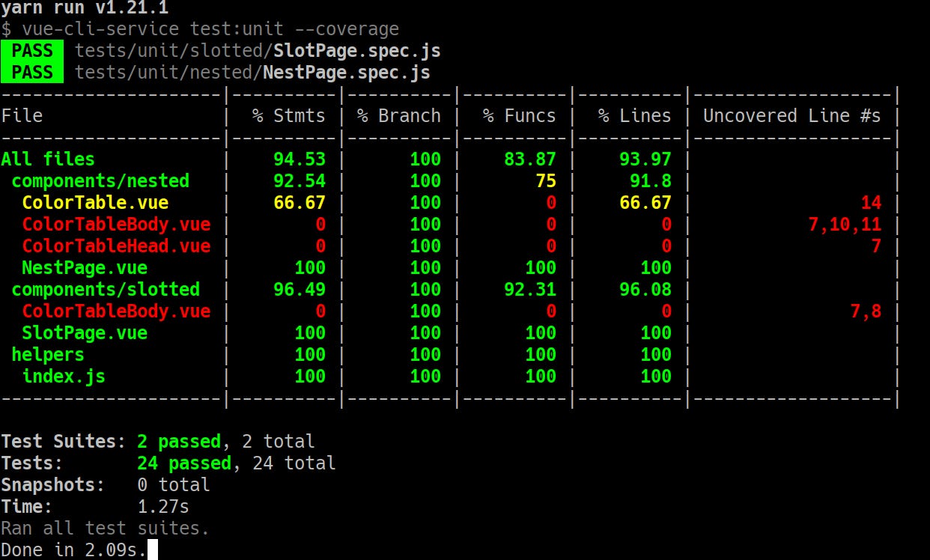930x560 pixels.
Task: Select the NestPage.spec.js file path
Action: pyautogui.click(x=255, y=73)
